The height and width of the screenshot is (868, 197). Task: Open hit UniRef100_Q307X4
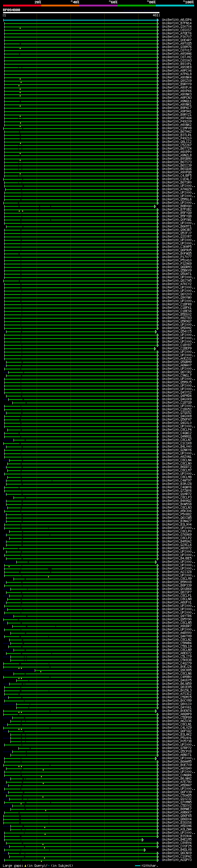pyautogui.click(x=176, y=26)
